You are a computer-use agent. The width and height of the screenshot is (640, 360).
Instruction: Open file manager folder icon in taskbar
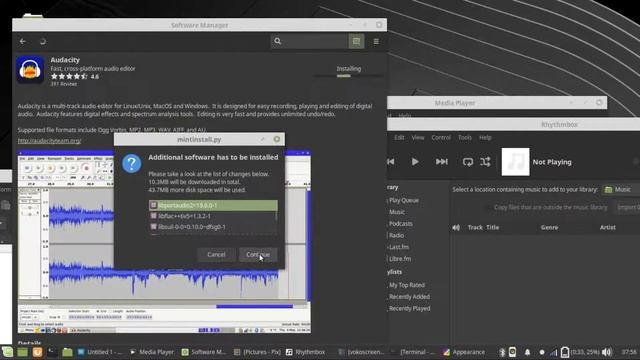click(67, 352)
